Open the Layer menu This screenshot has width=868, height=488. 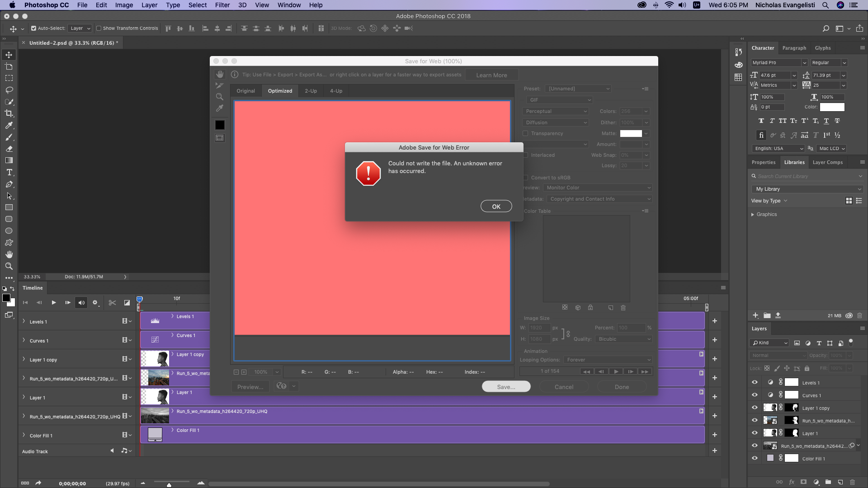pyautogui.click(x=148, y=5)
